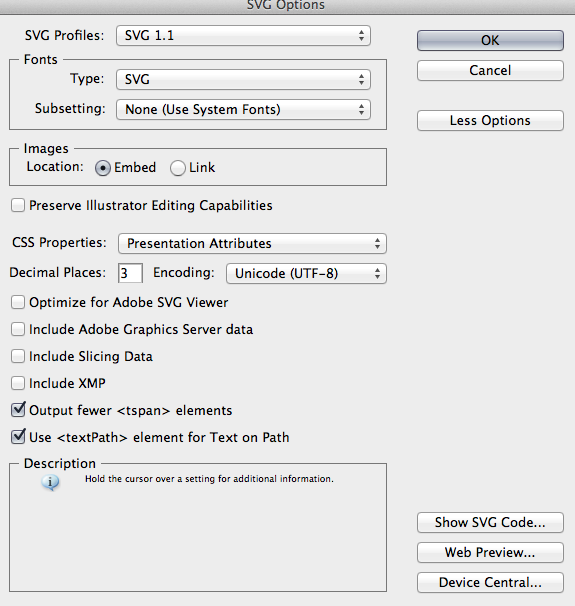This screenshot has width=575, height=606.
Task: Open Show SVG Code
Action: tap(490, 523)
